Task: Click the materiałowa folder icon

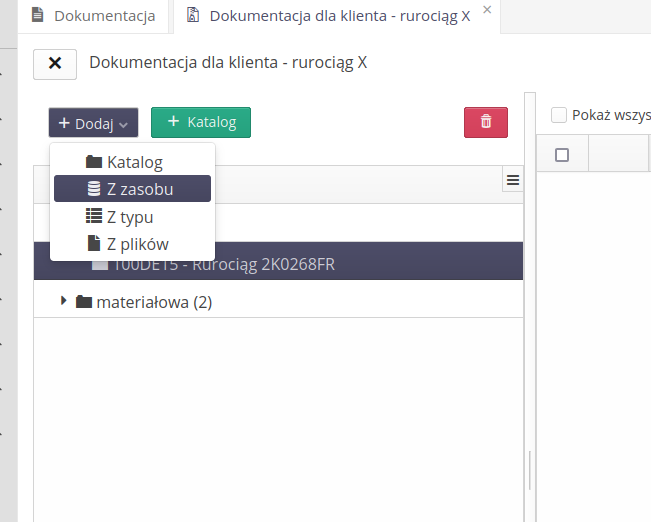Action: coord(84,302)
